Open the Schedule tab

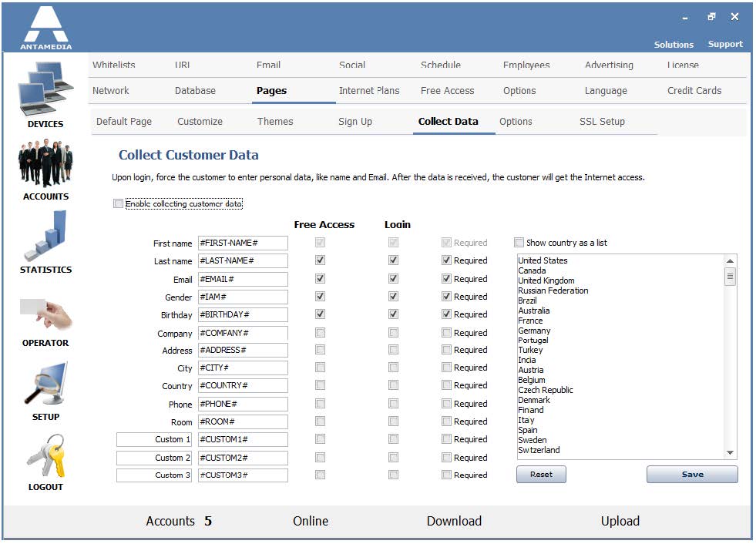(441, 65)
